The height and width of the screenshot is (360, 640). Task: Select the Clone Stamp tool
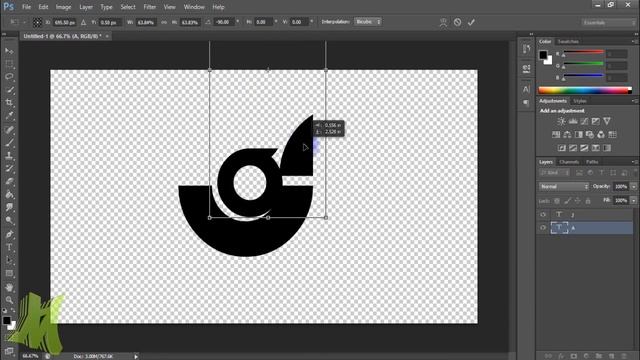[x=9, y=156]
